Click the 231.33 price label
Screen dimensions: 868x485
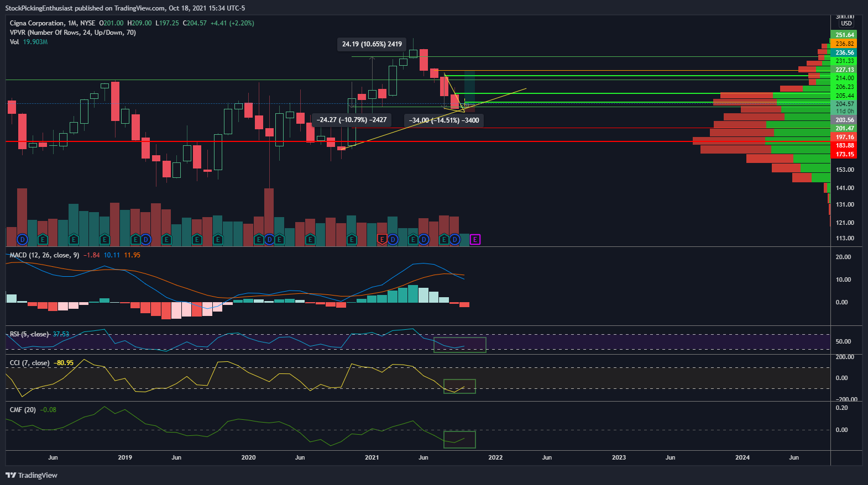tap(844, 61)
